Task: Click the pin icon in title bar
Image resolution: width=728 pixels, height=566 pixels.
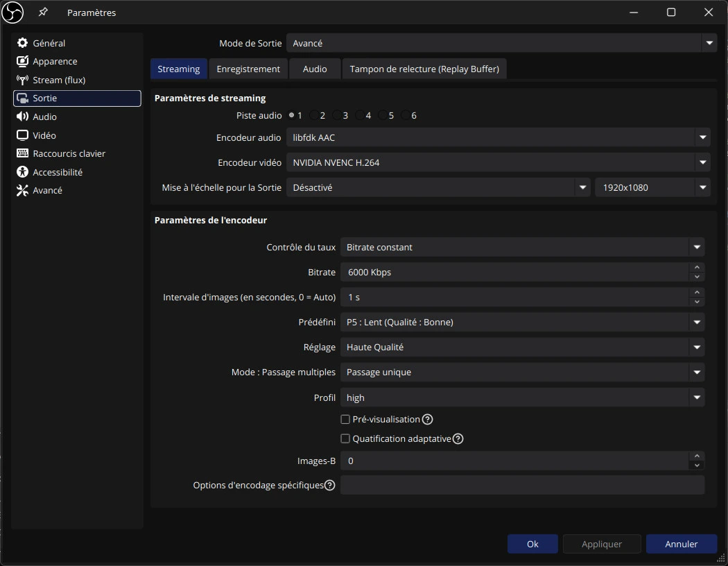Action: [x=43, y=12]
